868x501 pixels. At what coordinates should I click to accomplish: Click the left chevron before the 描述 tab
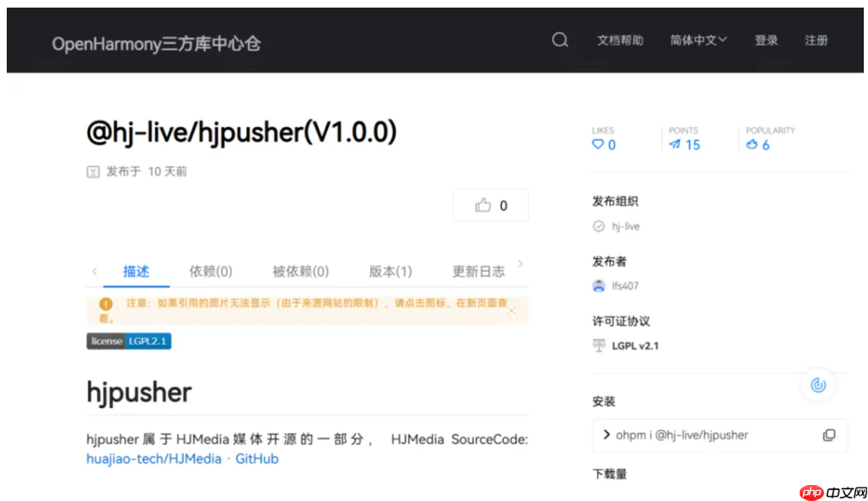tap(94, 271)
